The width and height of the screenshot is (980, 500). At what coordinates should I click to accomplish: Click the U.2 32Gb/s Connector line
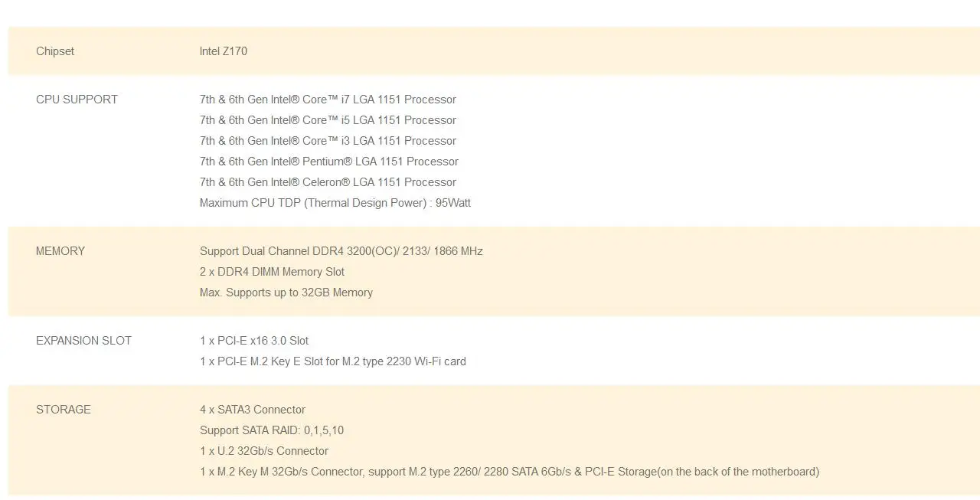coord(264,451)
